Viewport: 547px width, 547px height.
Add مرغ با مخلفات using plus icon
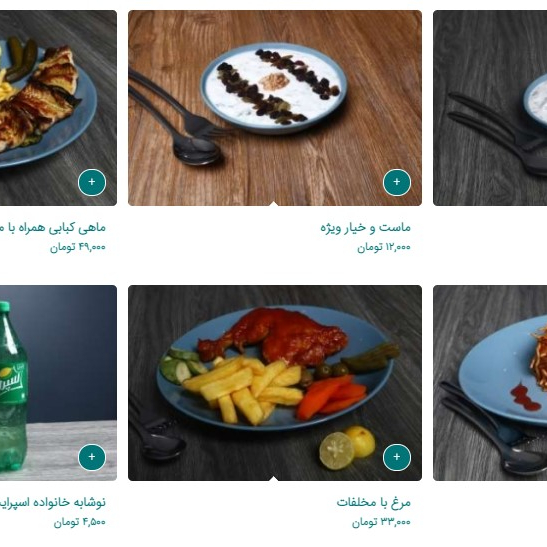click(x=397, y=457)
